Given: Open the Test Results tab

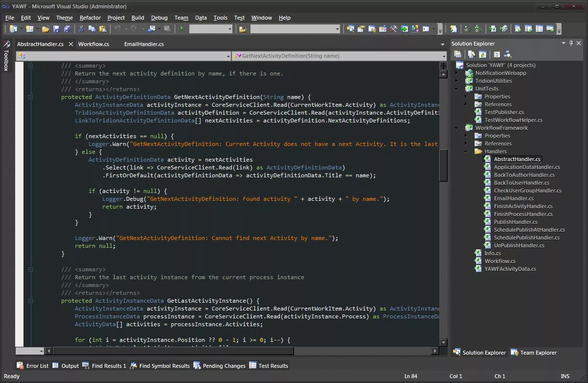Looking at the screenshot, I should (x=269, y=366).
